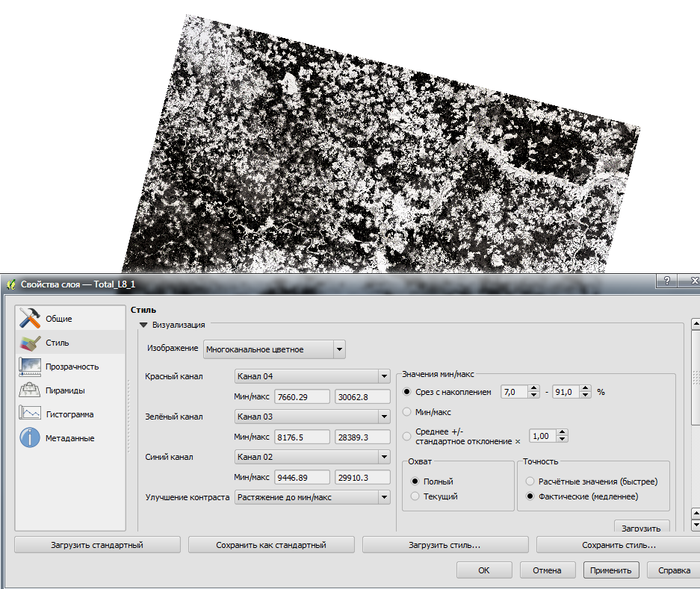The width and height of the screenshot is (700, 589).
Task: Open Гистограмма via its chart icon
Action: point(30,414)
